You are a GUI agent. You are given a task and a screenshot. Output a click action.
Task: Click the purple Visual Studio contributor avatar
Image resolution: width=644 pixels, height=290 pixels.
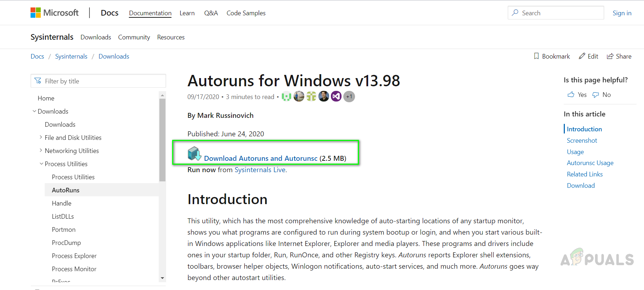336,97
